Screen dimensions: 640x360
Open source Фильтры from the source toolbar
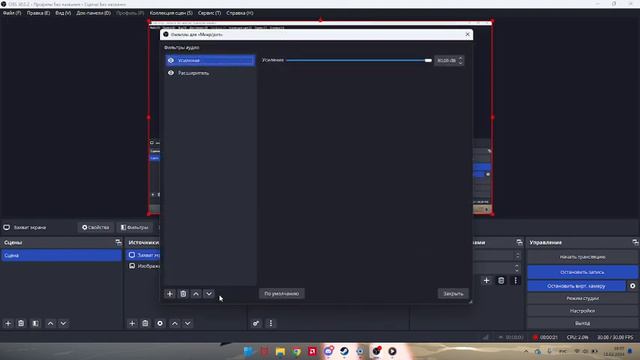(134, 227)
